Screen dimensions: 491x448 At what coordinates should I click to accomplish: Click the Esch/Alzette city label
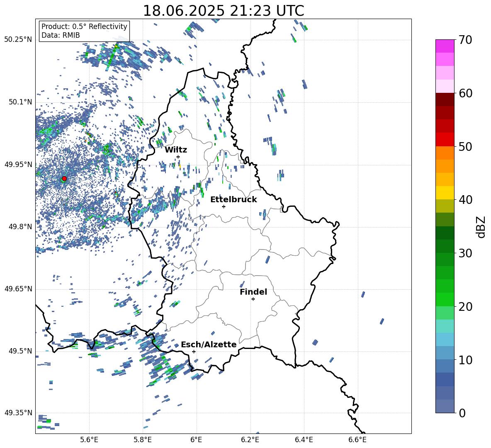(209, 344)
